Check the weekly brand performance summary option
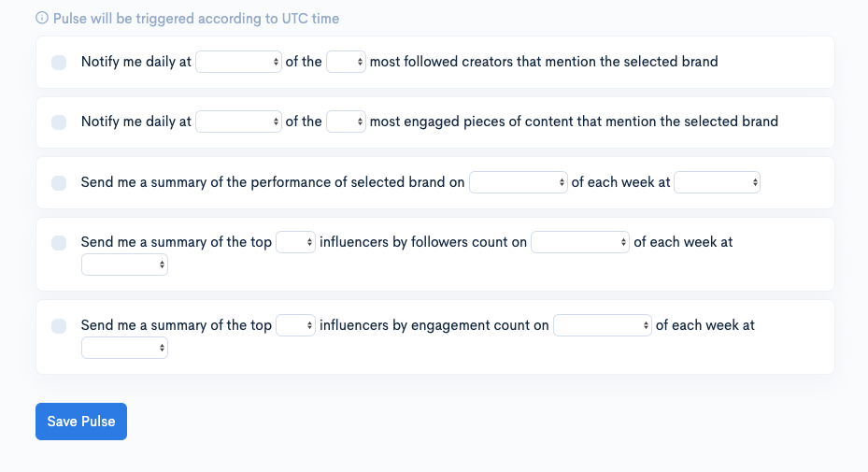 point(59,183)
